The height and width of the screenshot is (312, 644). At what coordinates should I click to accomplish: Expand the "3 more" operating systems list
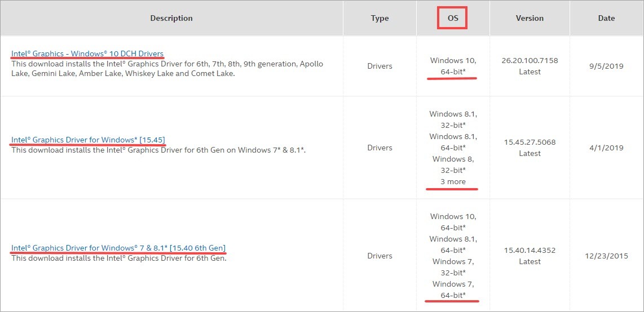pos(453,181)
